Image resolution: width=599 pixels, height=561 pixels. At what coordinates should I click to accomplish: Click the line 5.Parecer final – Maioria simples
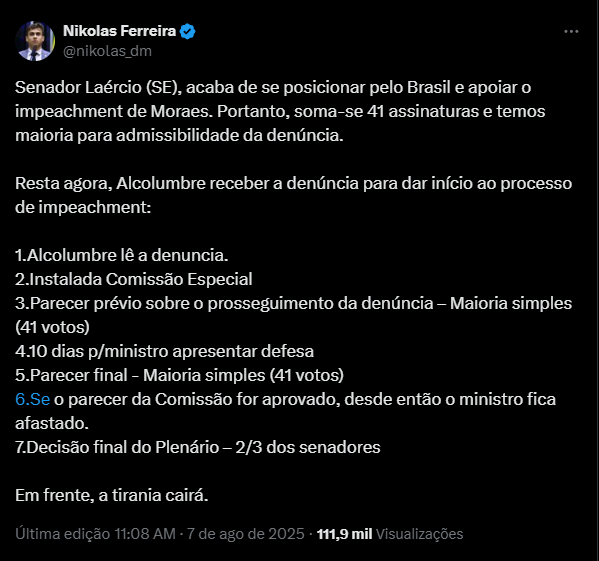179,375
